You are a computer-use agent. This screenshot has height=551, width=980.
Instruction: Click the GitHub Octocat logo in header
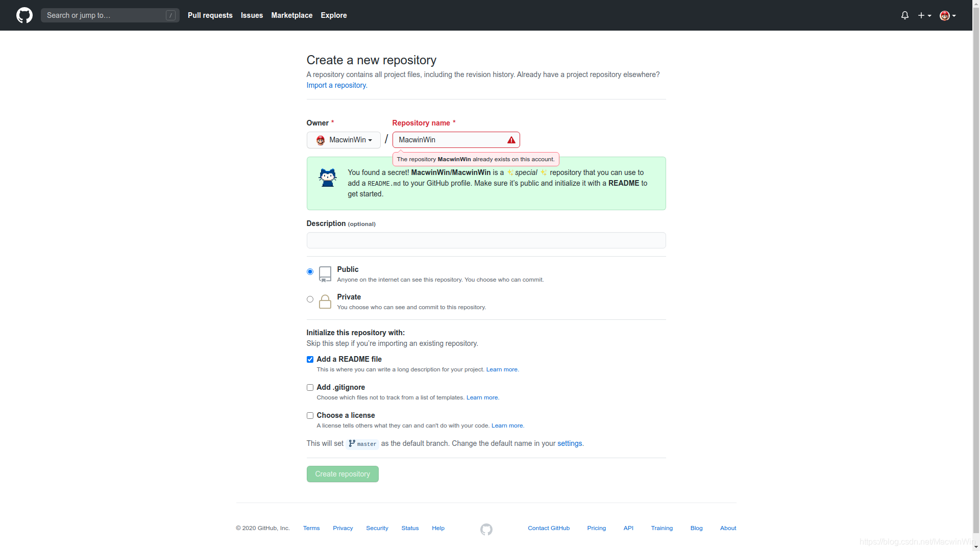point(24,15)
